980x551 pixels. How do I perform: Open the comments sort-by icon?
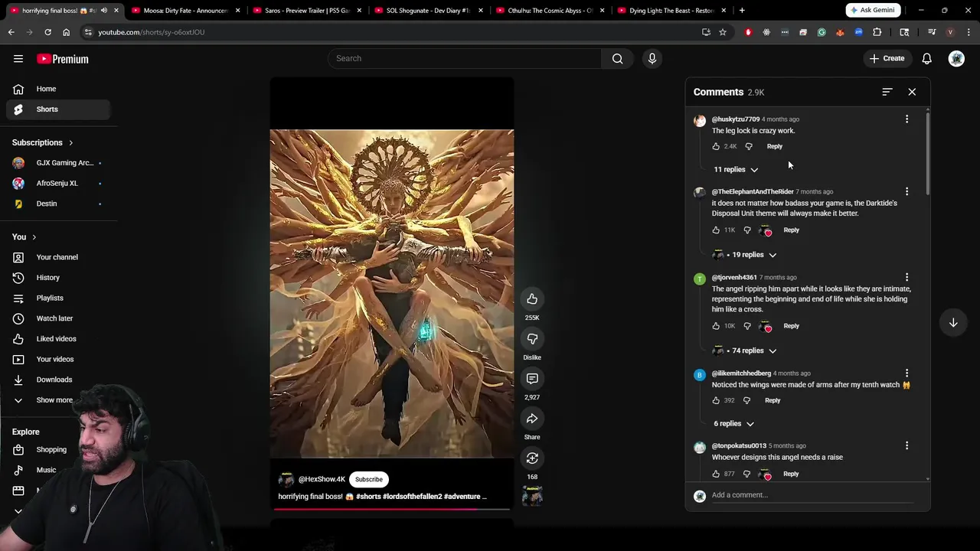tap(887, 92)
